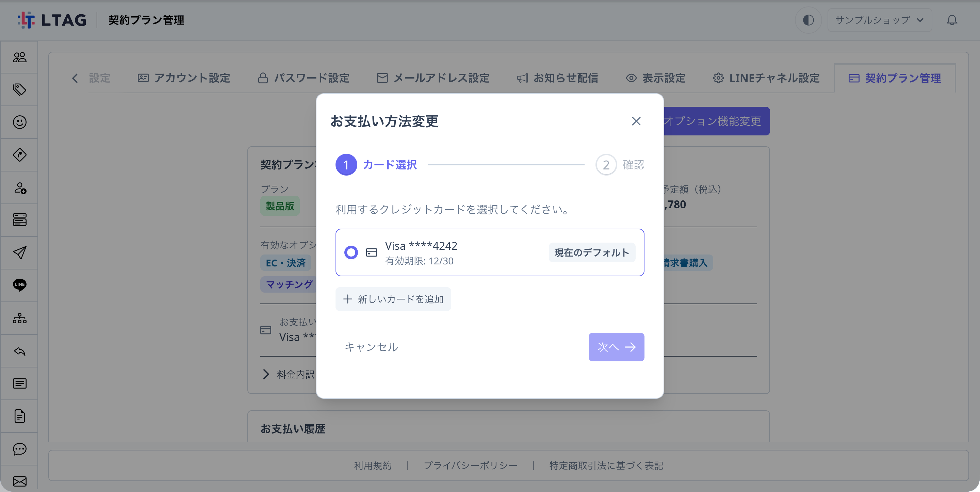Click the 現在のデフォルト badge
This screenshot has width=980, height=492.
pyautogui.click(x=592, y=252)
